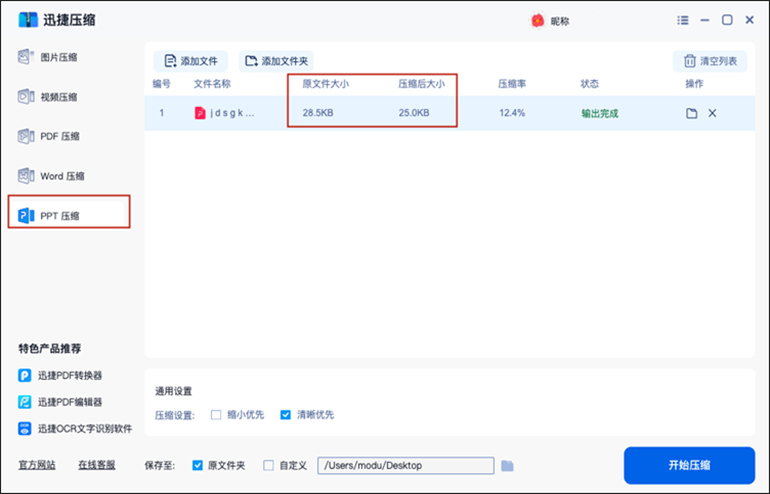Click the 编号 column header

(x=162, y=84)
